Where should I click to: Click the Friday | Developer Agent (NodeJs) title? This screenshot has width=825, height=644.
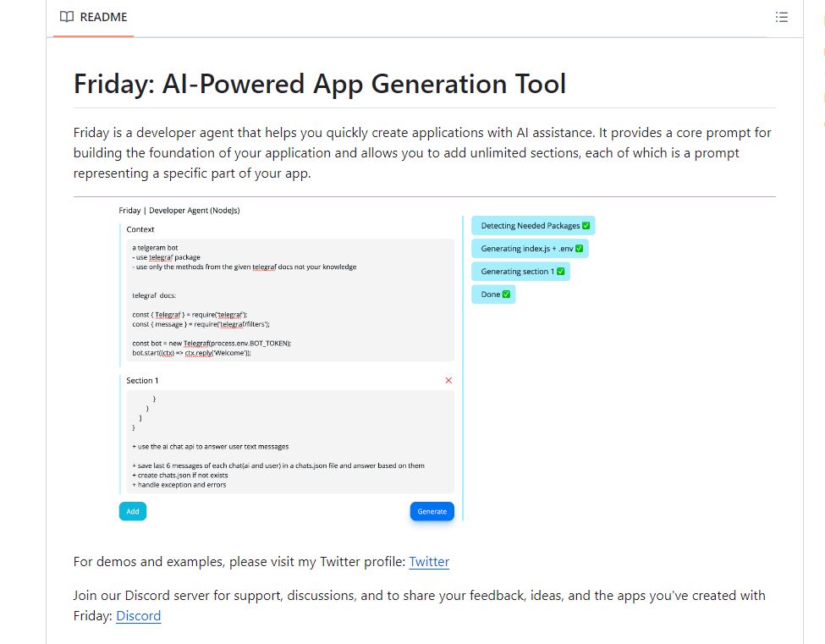tap(179, 211)
